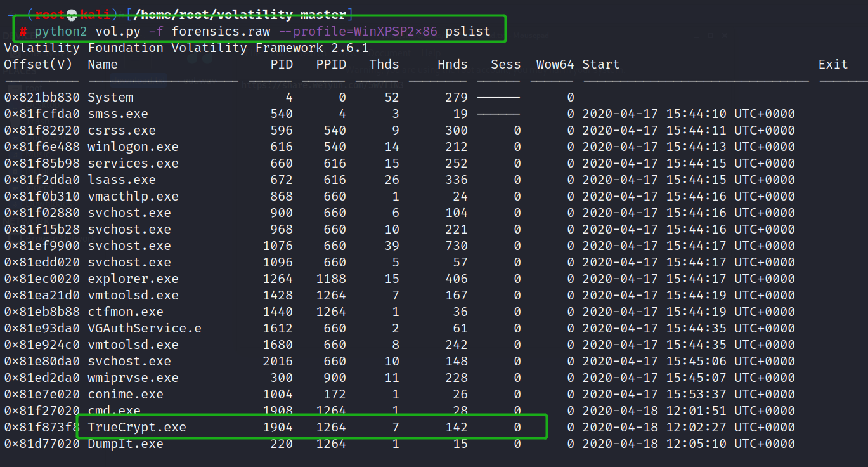Click the Volatility Framework 2.6.1 banner line
This screenshot has width=868, height=467.
point(186,48)
